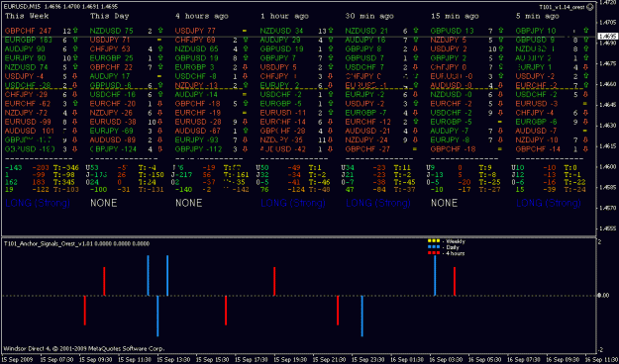Click the red upward signal bar near 15 Sep 19:30
Image resolution: width=619 pixels, height=364 pixels.
[274, 281]
